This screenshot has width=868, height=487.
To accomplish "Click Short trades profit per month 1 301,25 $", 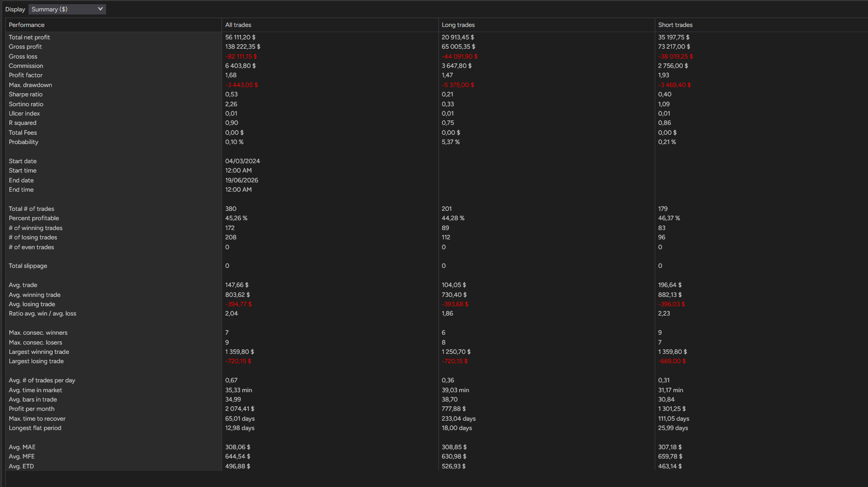I will tap(672, 409).
